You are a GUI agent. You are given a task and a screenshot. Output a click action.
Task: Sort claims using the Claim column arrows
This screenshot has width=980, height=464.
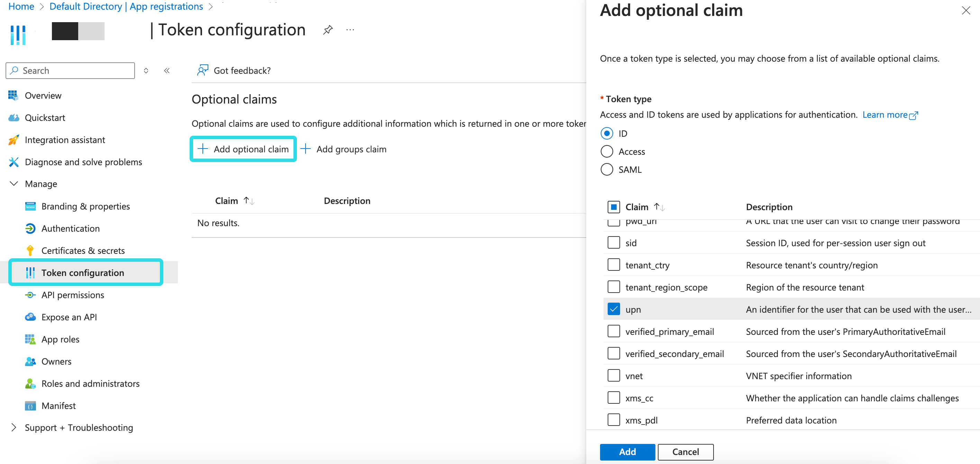click(x=660, y=207)
